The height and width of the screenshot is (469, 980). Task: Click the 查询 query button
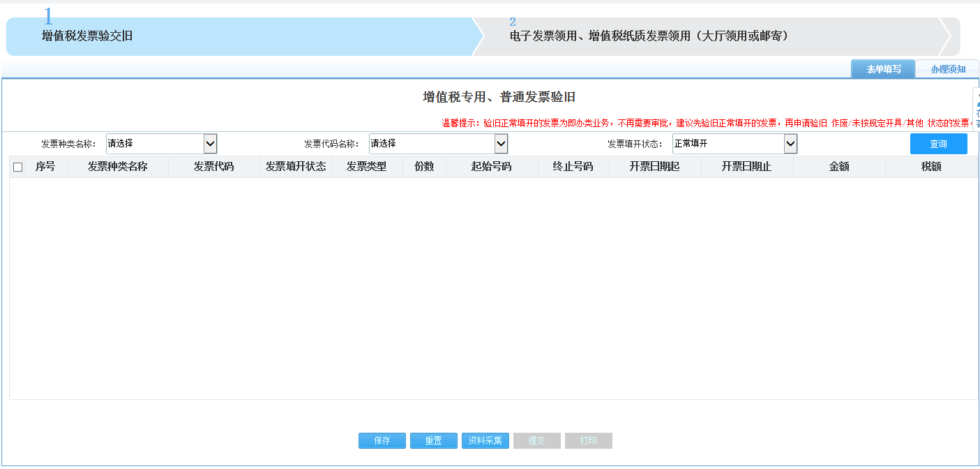pyautogui.click(x=938, y=143)
